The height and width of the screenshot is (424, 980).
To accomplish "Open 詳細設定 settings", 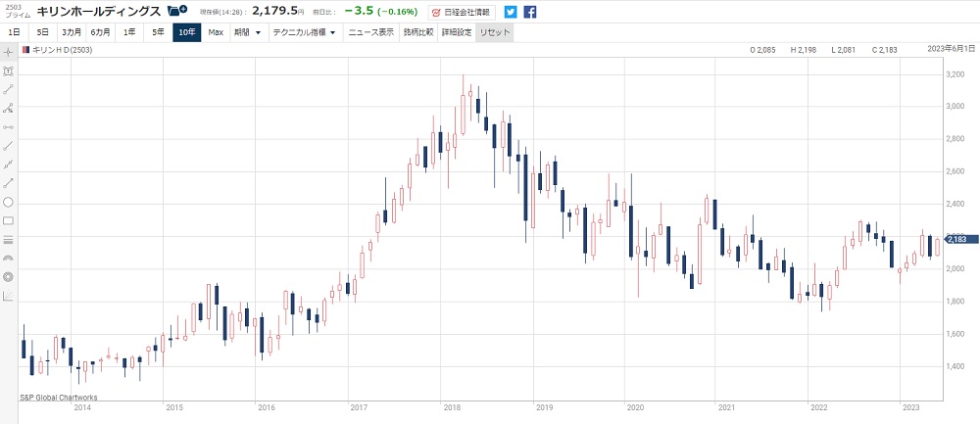I will [456, 32].
